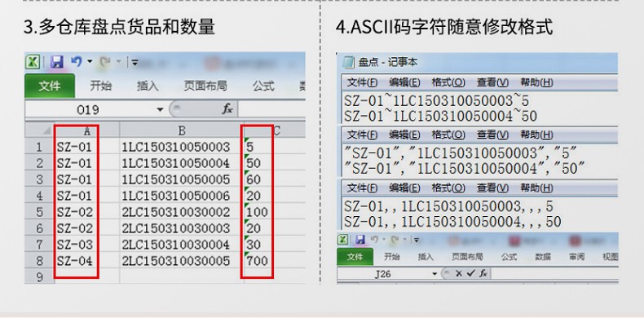This screenshot has width=644, height=318.
Task: Open the 文件 tab in left Excel
Action: [x=50, y=86]
